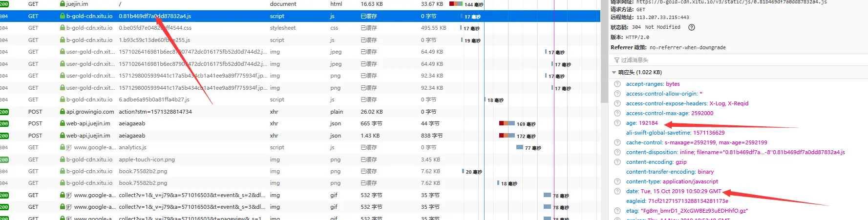Click the help icon beside access-control-max-age
This screenshot has height=220, width=868.
click(x=617, y=113)
